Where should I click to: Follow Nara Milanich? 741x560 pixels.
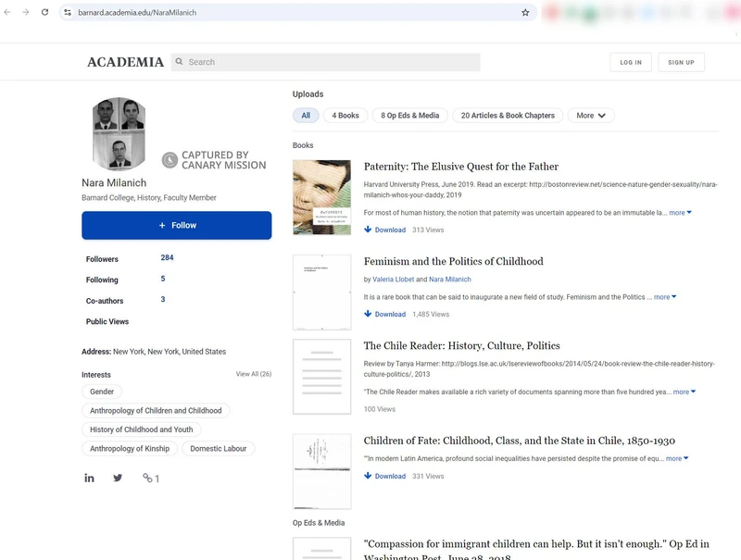[176, 225]
